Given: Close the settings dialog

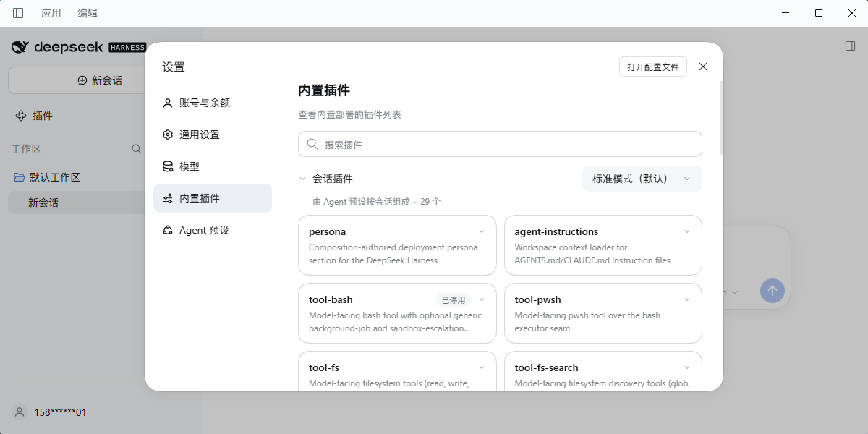Looking at the screenshot, I should click(703, 67).
